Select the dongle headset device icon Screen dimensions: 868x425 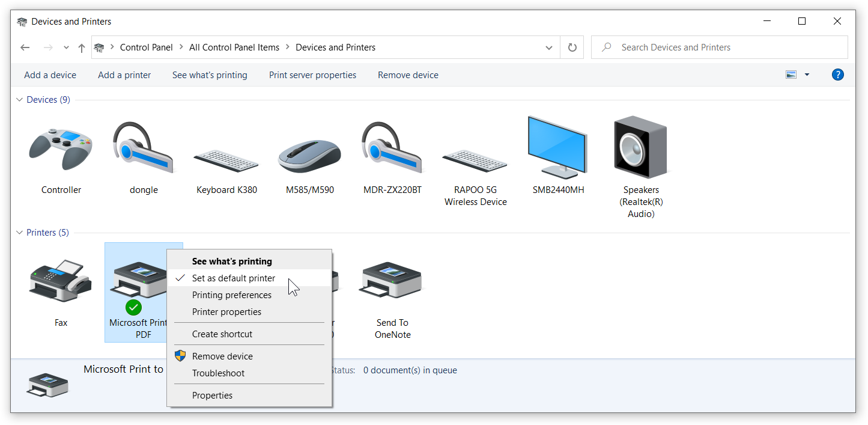point(144,148)
